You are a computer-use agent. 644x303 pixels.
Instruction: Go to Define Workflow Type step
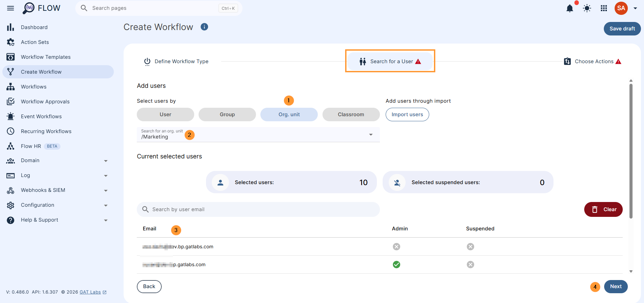176,61
